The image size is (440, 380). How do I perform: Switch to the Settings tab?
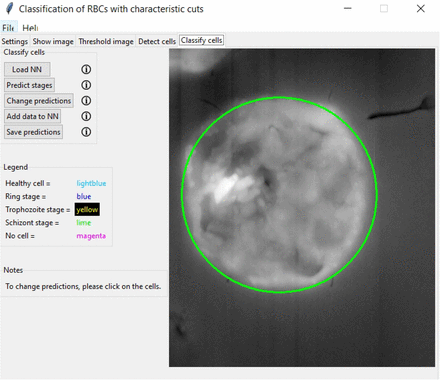pyautogui.click(x=15, y=41)
